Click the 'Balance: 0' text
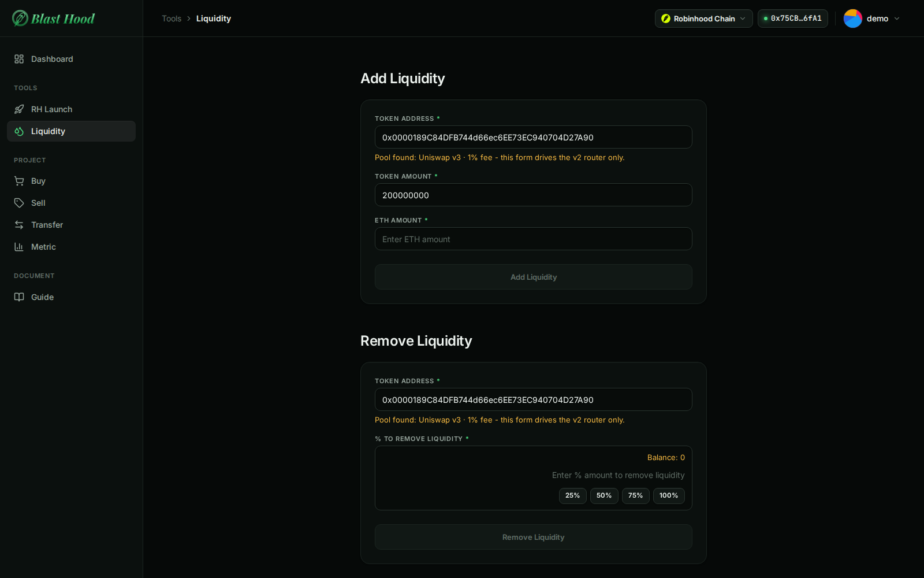Viewport: 924px width, 578px height. 666,457
